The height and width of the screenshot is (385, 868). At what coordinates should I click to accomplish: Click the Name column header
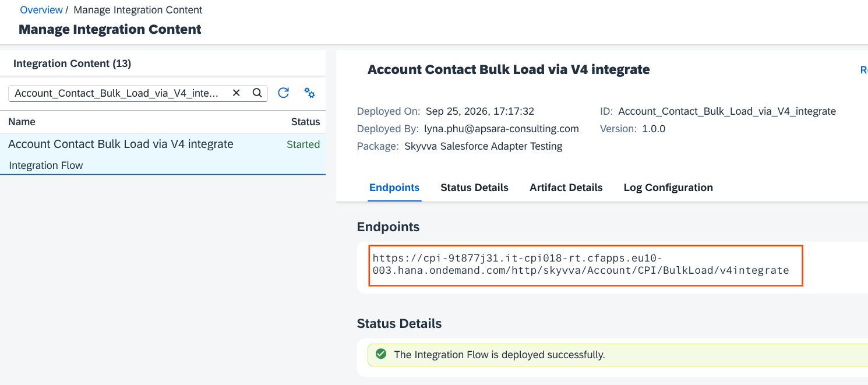(x=22, y=122)
